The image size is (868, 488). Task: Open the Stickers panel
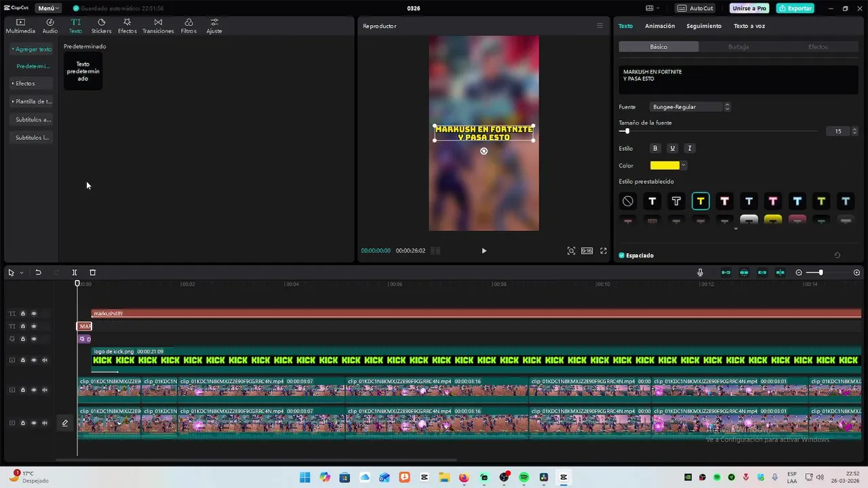pos(101,26)
